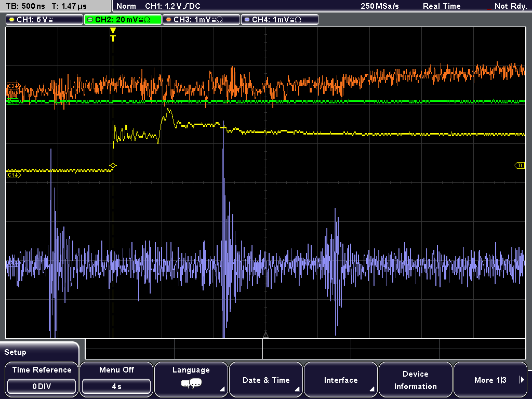Screen dimensions: 532x399
Task: Click the C4 channel level marker
Action: coord(13,263)
